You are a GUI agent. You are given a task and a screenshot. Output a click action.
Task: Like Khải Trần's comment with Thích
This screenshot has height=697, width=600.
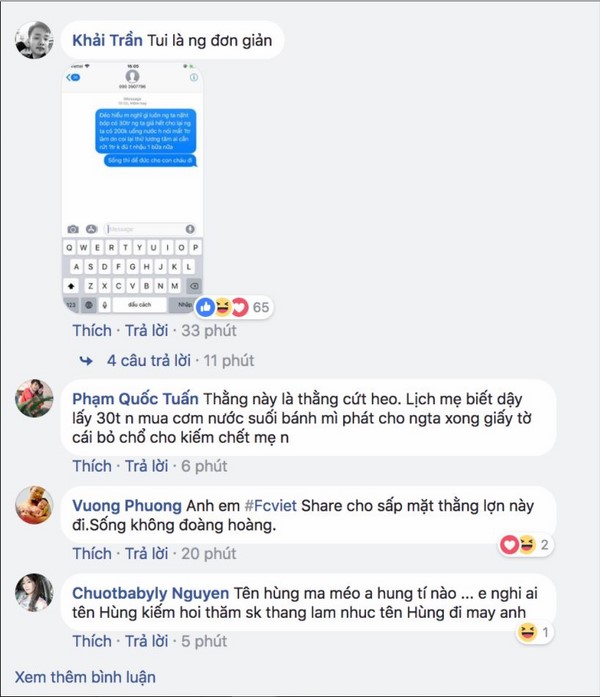point(92,331)
